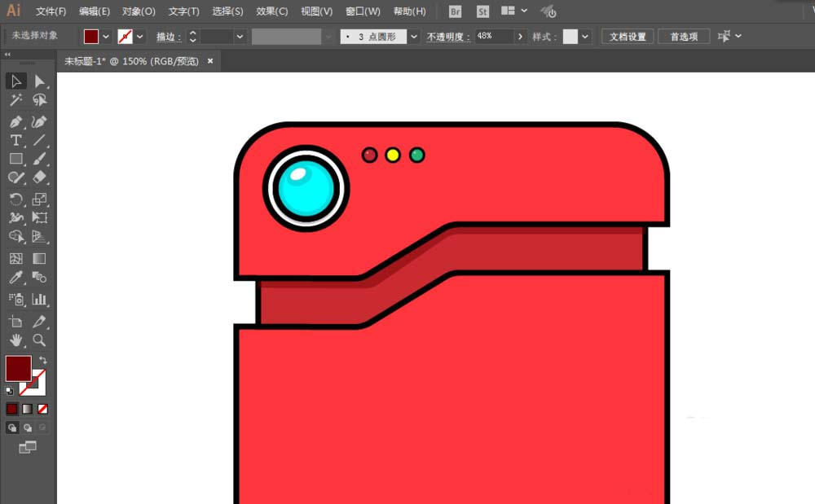Switch to Draw Normal mode
The height and width of the screenshot is (504, 815).
pos(12,427)
